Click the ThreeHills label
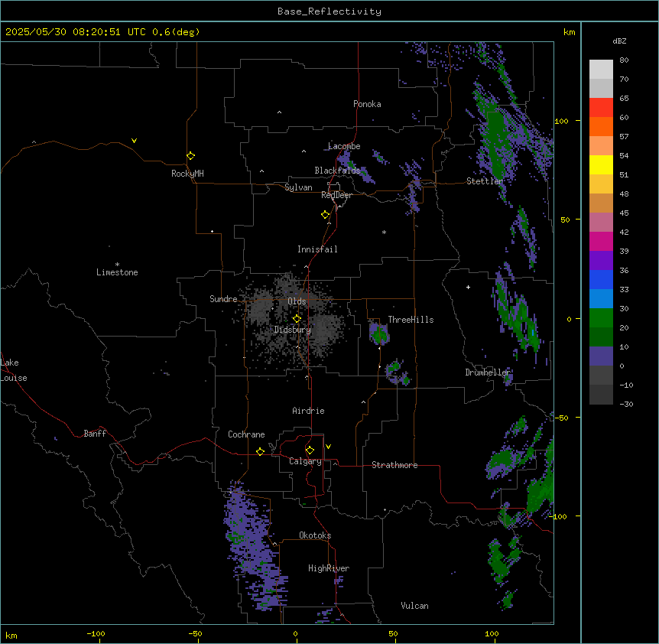Image resolution: width=659 pixels, height=644 pixels. click(x=411, y=320)
